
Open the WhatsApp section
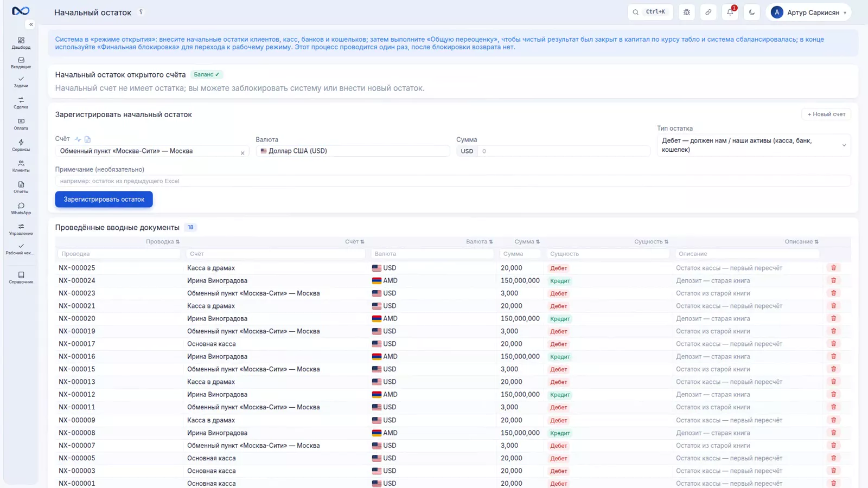[x=21, y=209]
